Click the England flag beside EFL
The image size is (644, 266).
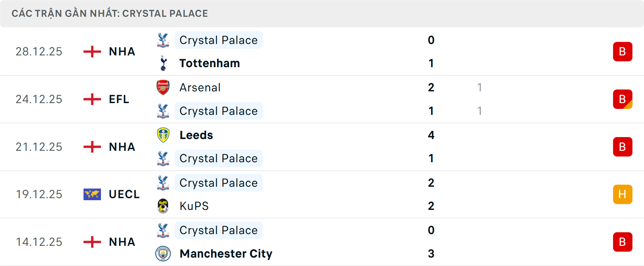[92, 99]
